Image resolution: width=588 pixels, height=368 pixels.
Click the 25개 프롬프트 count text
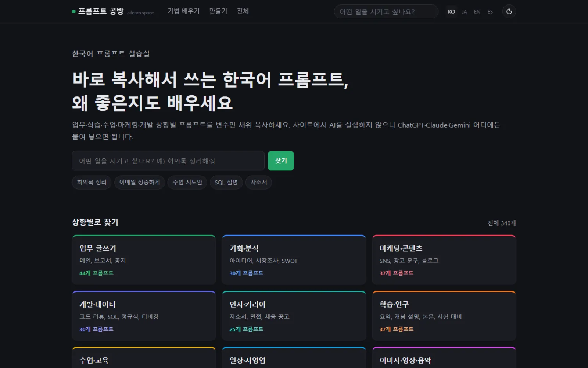click(x=246, y=329)
